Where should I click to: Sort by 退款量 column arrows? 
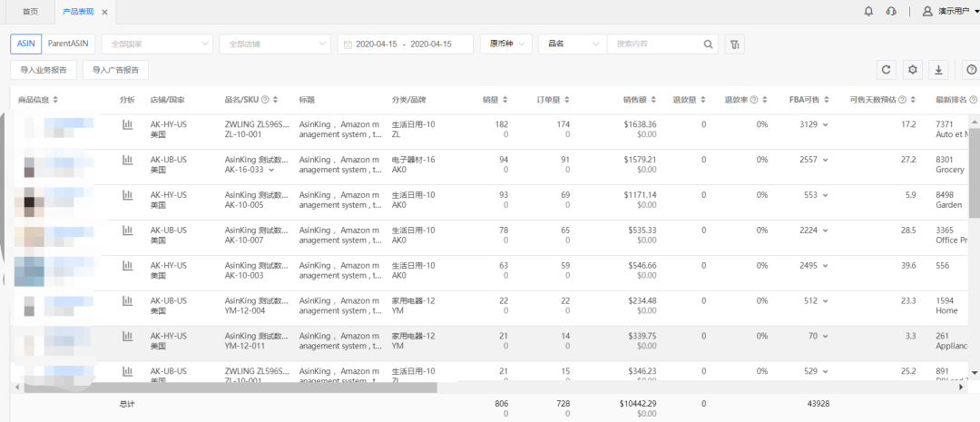click(x=702, y=100)
